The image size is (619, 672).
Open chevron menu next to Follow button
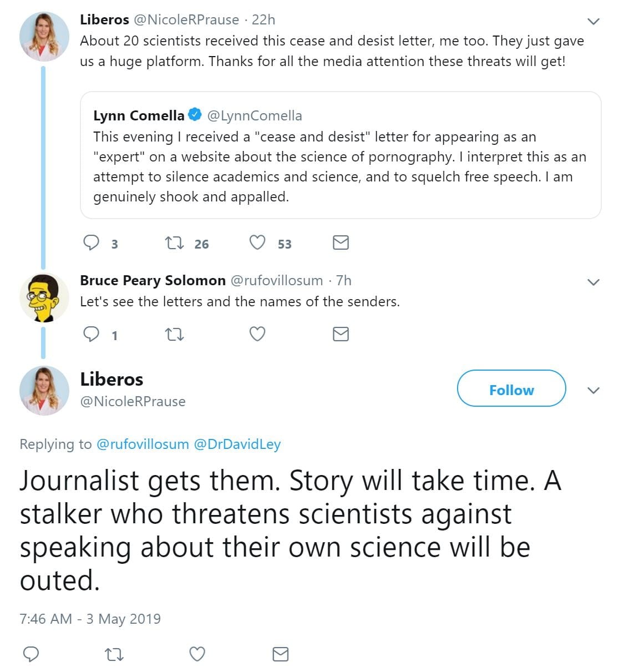coord(593,390)
